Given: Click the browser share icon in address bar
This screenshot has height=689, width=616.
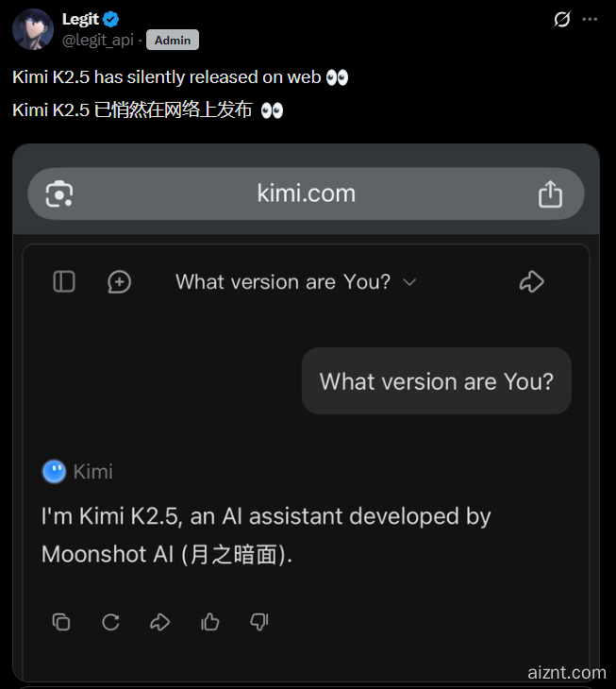Looking at the screenshot, I should [550, 193].
